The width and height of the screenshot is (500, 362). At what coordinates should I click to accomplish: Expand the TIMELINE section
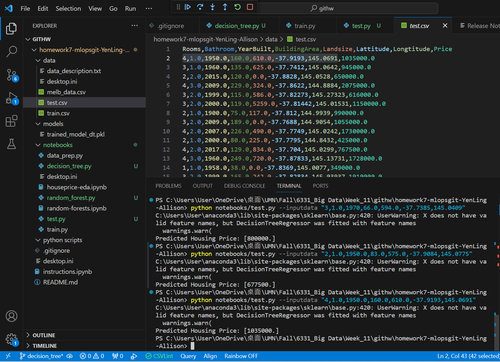85,346
